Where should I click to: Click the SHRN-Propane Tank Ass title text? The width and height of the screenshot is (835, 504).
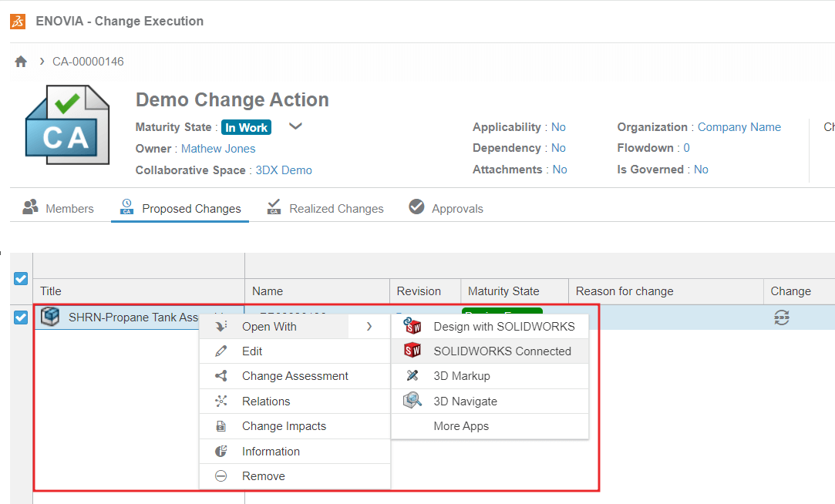click(x=133, y=318)
